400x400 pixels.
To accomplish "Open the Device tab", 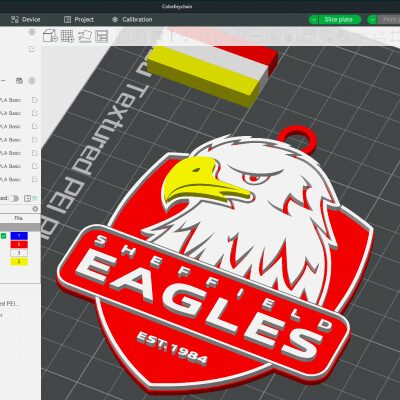I will [x=26, y=20].
